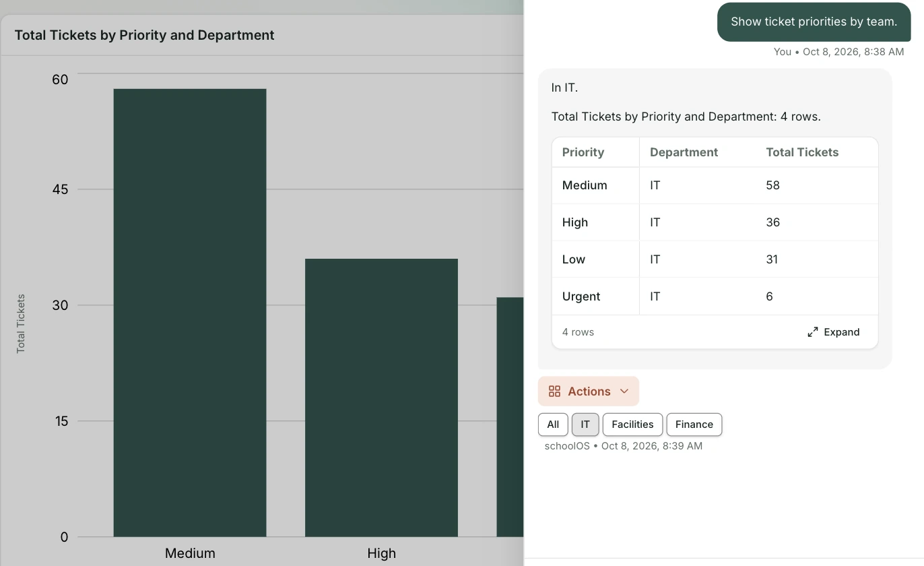Click the value 58 in Total Tickets

pyautogui.click(x=772, y=185)
